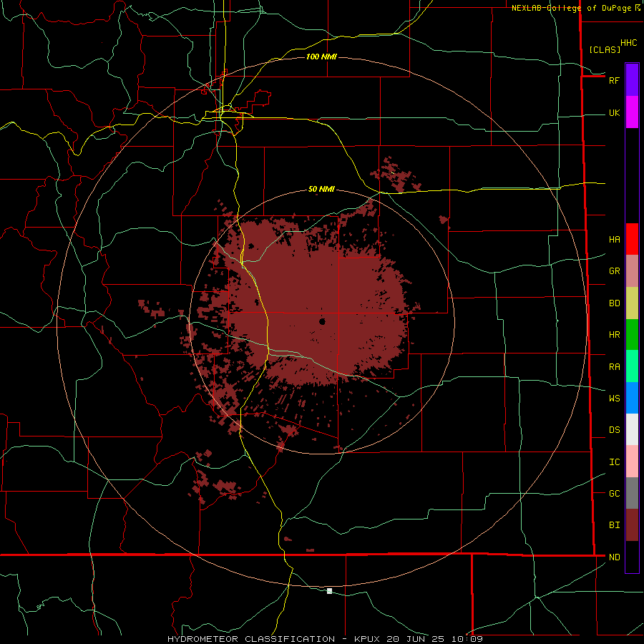Click the white DS legend swatch
This screenshot has height=644, width=644.
pyautogui.click(x=632, y=429)
